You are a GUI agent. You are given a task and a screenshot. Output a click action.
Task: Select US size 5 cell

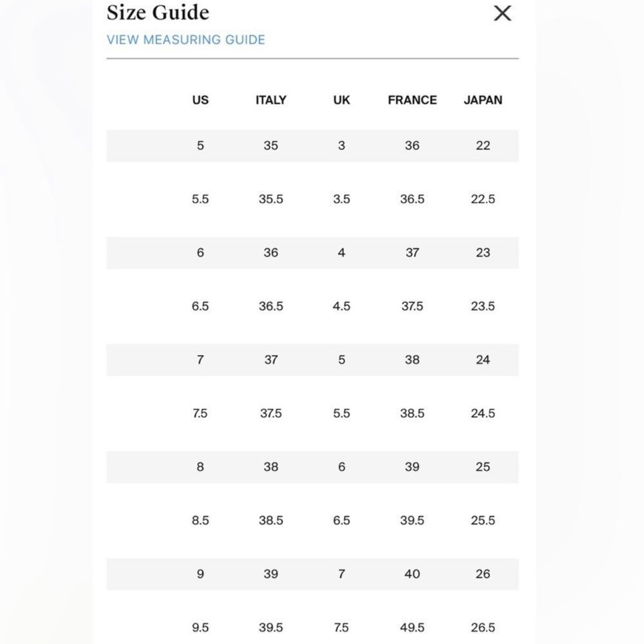[x=200, y=146]
